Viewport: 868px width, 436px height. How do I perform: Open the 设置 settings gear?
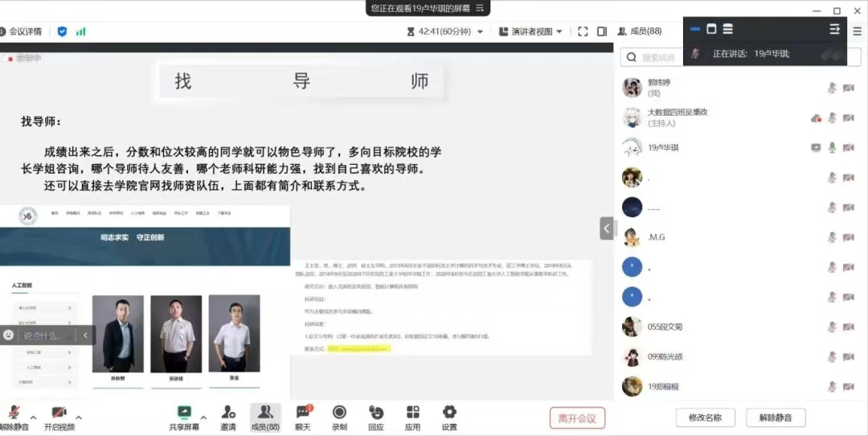pos(449,413)
